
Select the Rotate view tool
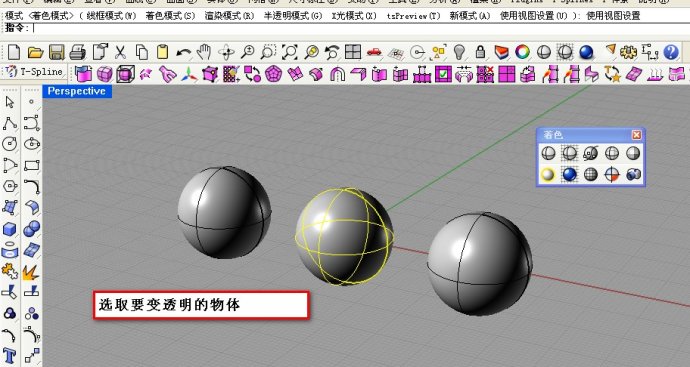(226, 52)
